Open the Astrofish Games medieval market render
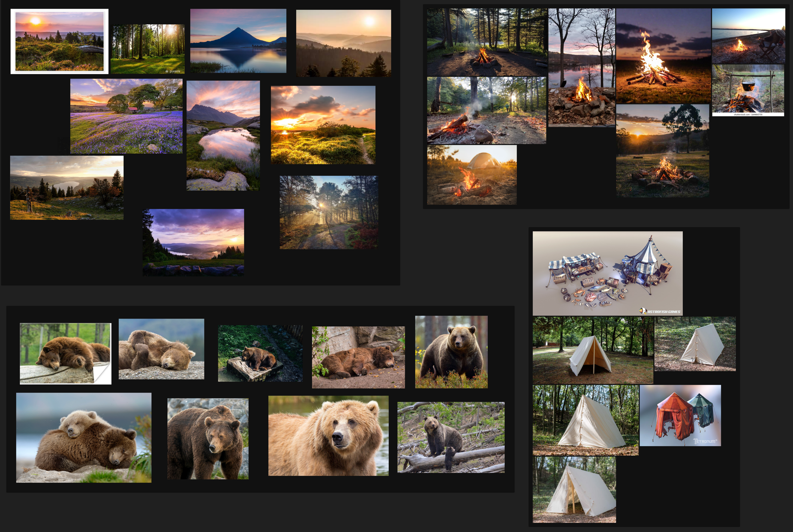The width and height of the screenshot is (793, 532). (x=607, y=273)
